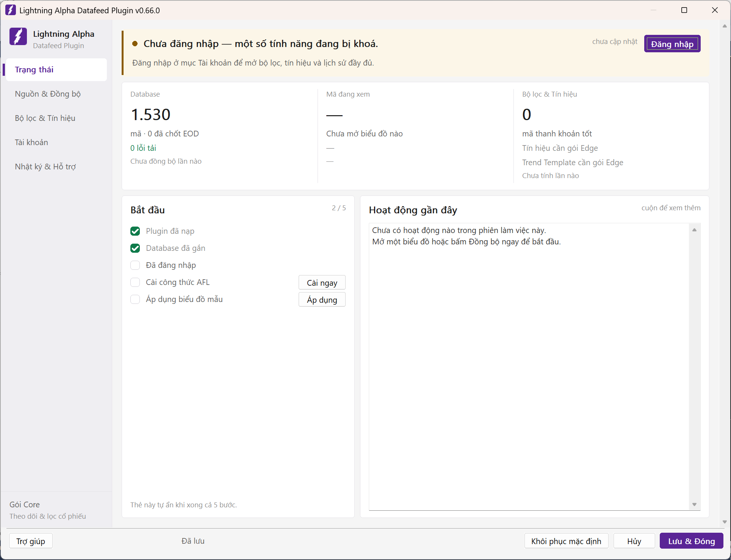Click the '0 lỗi tải' status text

143,148
